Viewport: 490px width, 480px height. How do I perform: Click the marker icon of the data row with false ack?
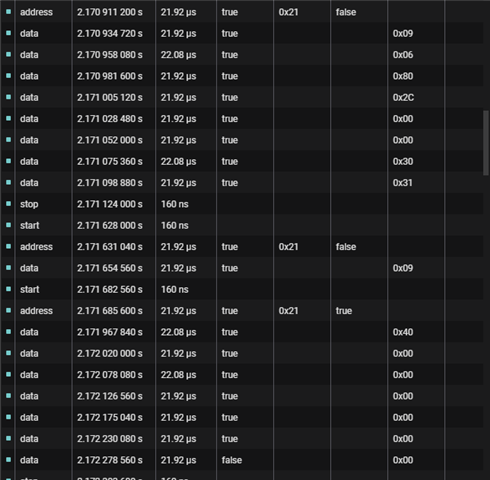(x=9, y=460)
